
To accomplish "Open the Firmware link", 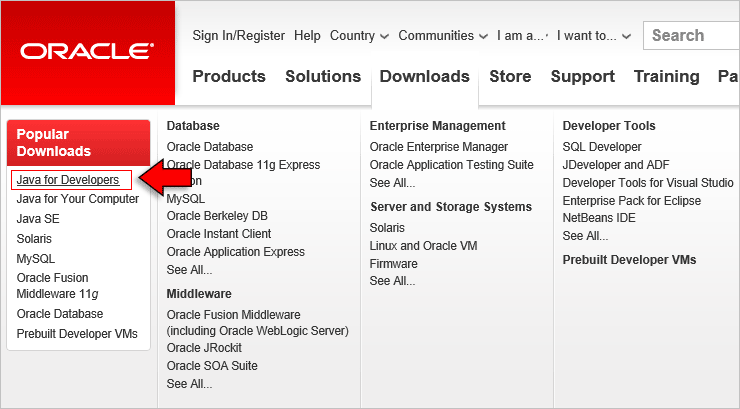I will [393, 264].
